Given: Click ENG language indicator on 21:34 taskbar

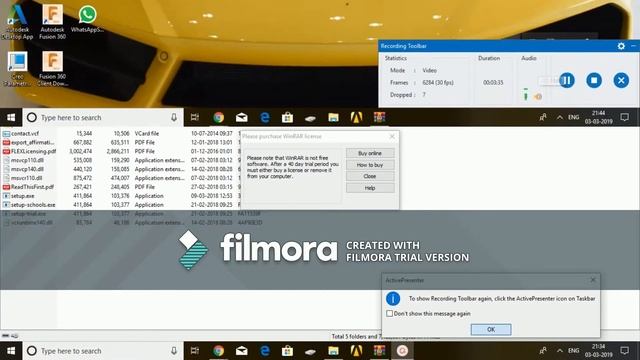Looking at the screenshot, I should tap(573, 351).
